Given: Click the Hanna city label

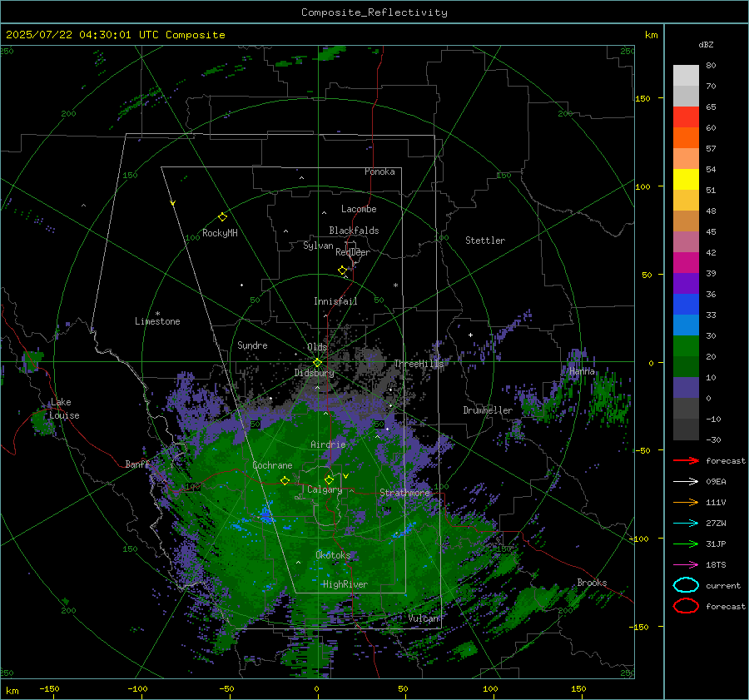Looking at the screenshot, I should (582, 371).
